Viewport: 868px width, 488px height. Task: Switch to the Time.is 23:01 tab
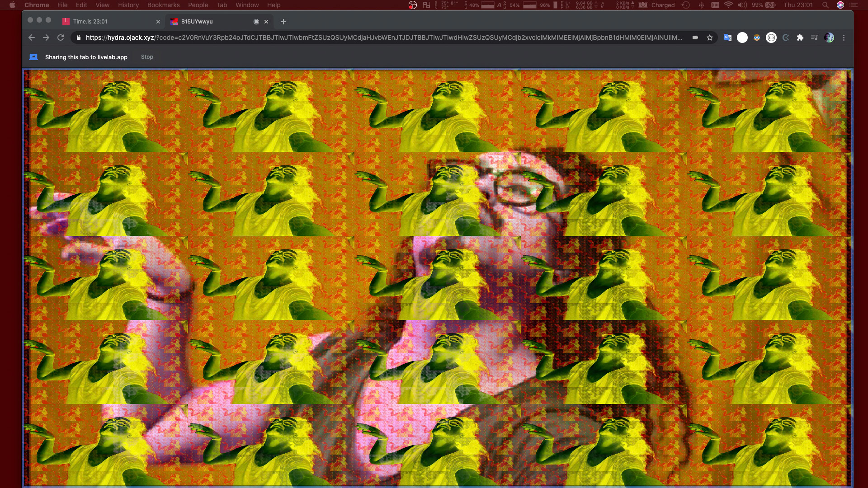[108, 21]
